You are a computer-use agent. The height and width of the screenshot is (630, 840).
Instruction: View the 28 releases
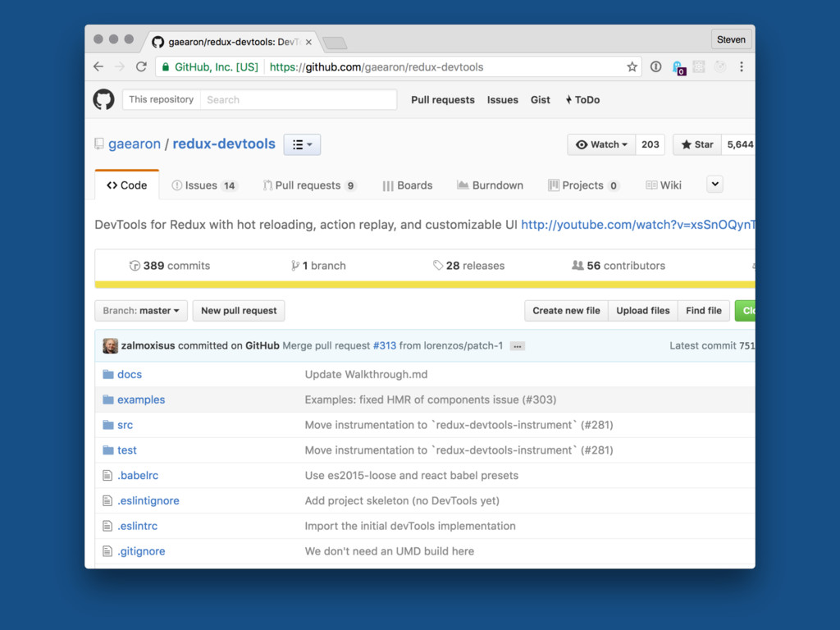pos(468,266)
